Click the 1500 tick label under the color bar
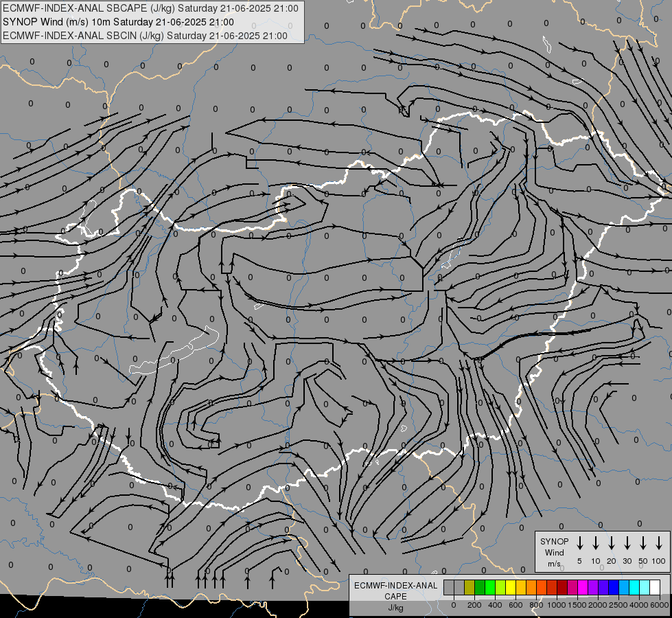This screenshot has height=618, width=672. [577, 605]
